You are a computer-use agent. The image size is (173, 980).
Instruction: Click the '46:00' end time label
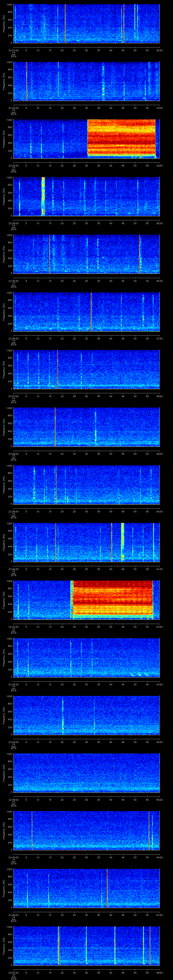pos(159,858)
